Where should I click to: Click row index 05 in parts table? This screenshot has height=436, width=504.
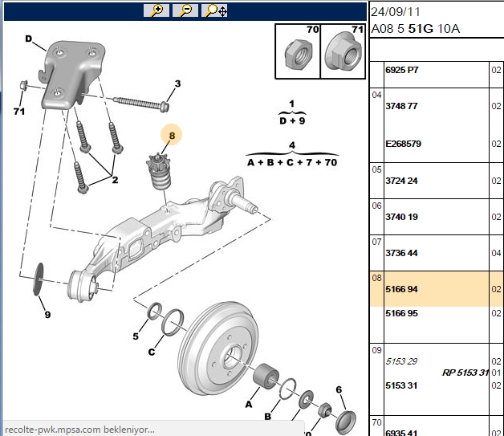pos(376,169)
